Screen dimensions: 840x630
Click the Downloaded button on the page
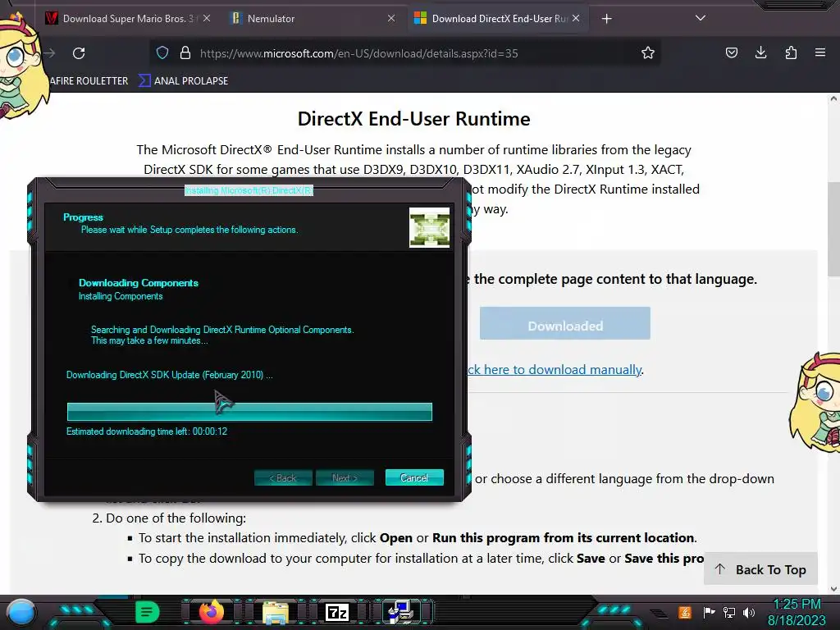(564, 323)
